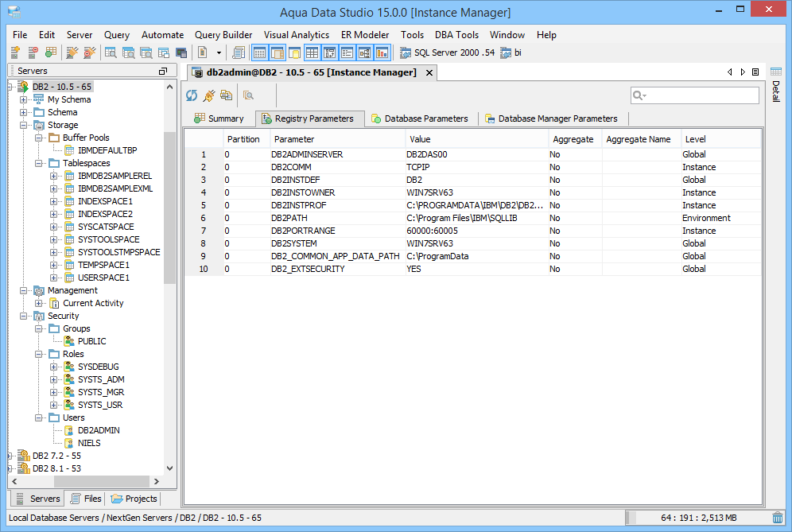Viewport: 792px width, 532px height.
Task: Show the open tabs list icon
Action: point(755,72)
